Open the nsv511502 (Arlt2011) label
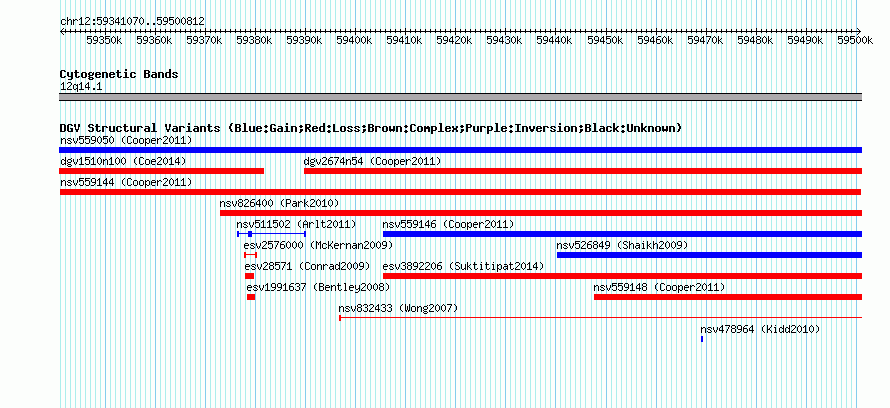 (x=296, y=224)
